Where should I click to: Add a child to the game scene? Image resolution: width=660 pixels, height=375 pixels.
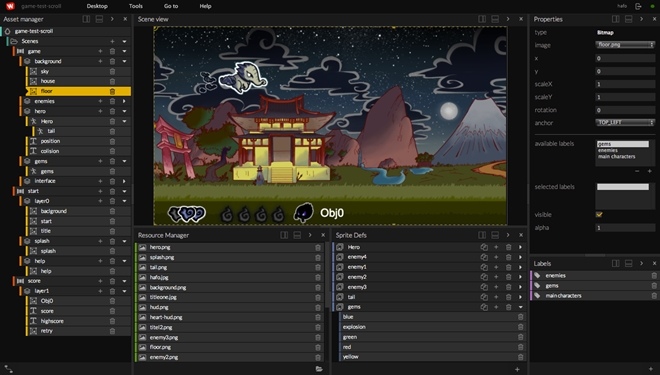tap(100, 51)
